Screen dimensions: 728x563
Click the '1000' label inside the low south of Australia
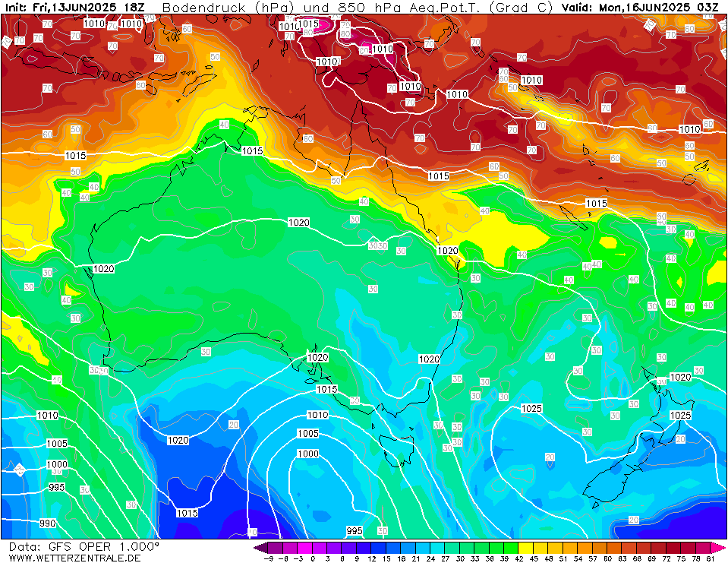pyautogui.click(x=307, y=454)
